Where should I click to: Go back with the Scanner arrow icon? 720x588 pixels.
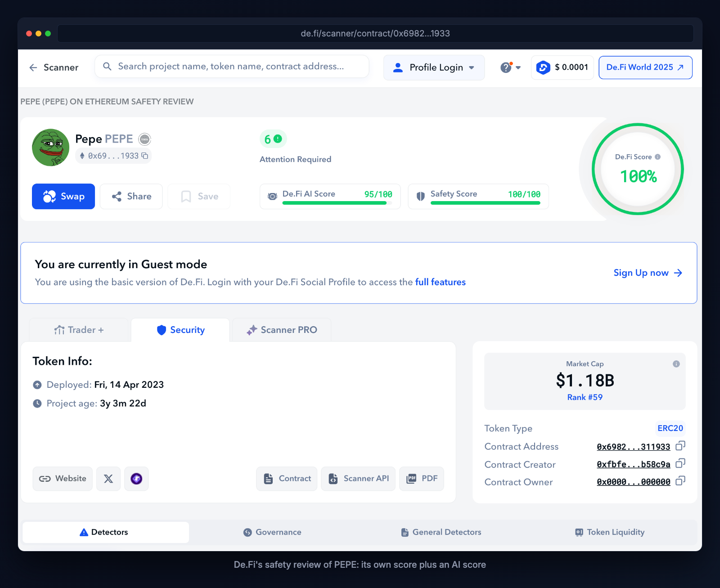33,67
